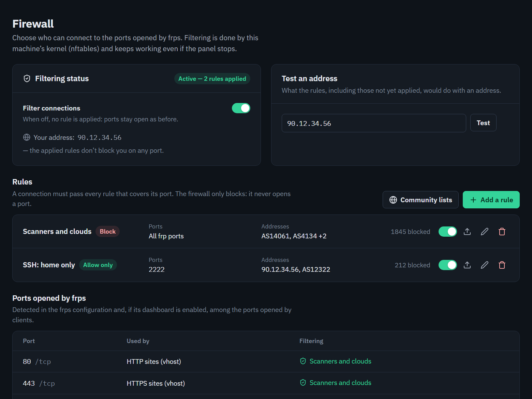
Task: Click the Filtering column header
Action: point(311,341)
